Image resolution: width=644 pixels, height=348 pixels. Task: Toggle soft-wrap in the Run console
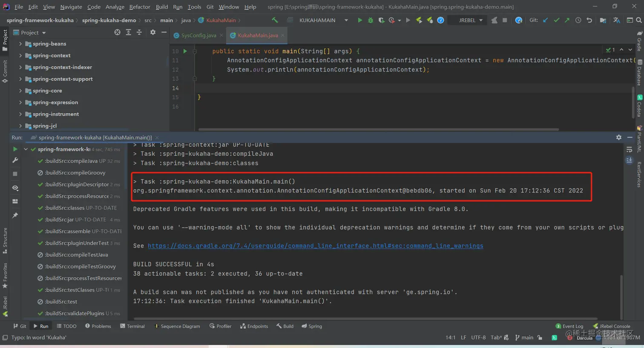629,150
